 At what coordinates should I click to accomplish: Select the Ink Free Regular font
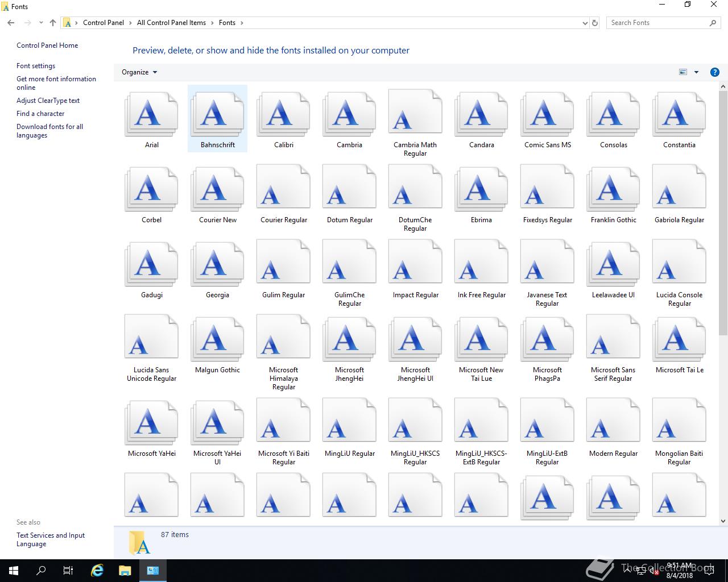pos(481,262)
